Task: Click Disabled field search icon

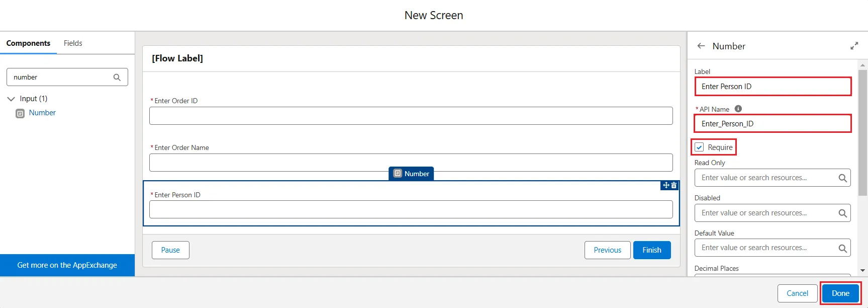Action: tap(842, 213)
